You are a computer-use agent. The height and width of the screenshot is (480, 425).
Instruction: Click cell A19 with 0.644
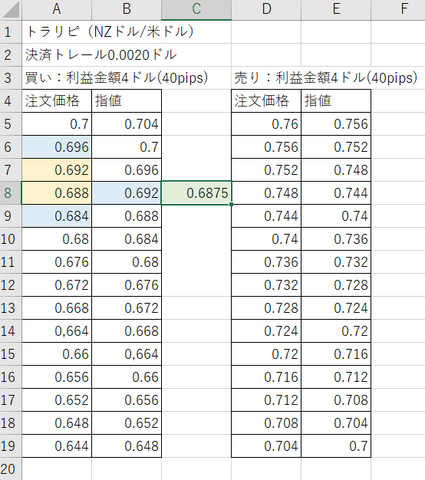point(57,446)
